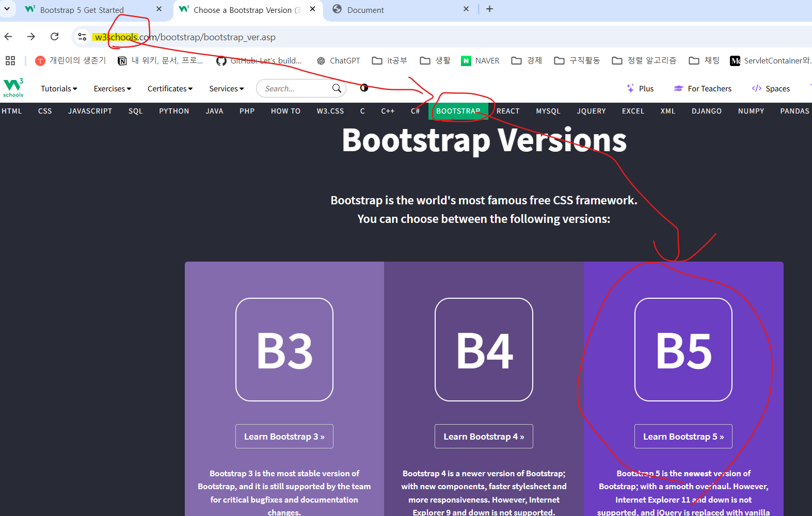The width and height of the screenshot is (812, 516).
Task: Select DJANGO in the topic bar
Action: pos(707,111)
